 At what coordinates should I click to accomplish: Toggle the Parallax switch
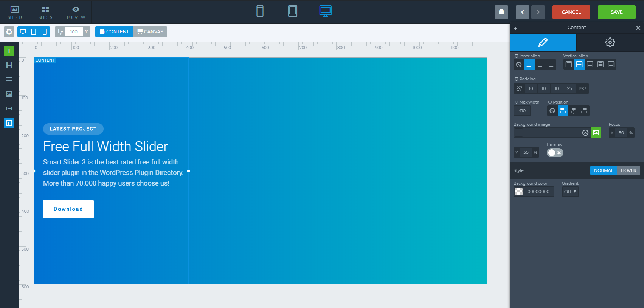click(555, 153)
